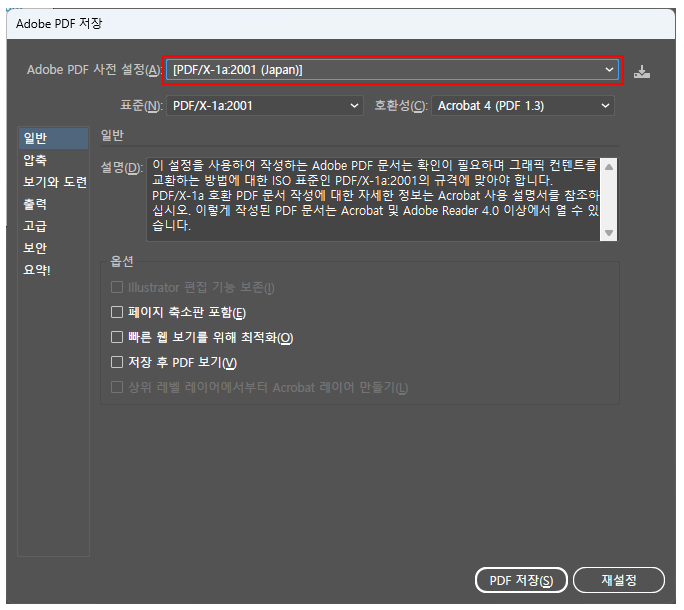This screenshot has width=684, height=610.
Task: View the 요약! summary category
Action: coord(37,270)
